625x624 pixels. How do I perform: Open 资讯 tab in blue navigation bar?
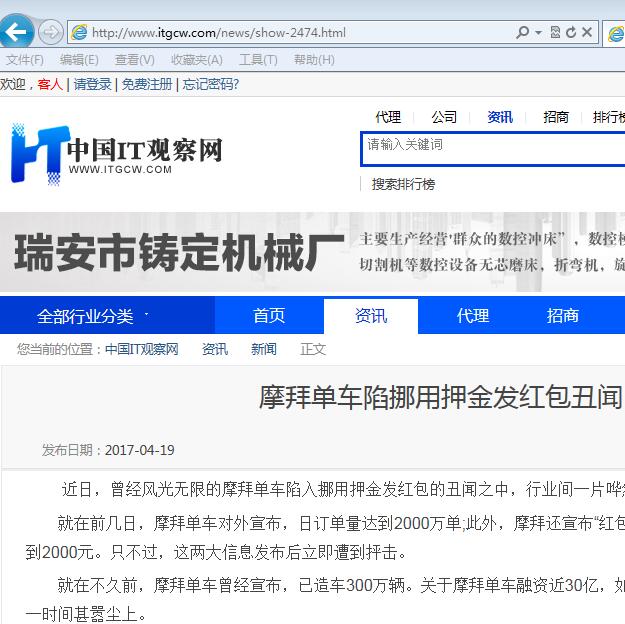pyautogui.click(x=371, y=316)
